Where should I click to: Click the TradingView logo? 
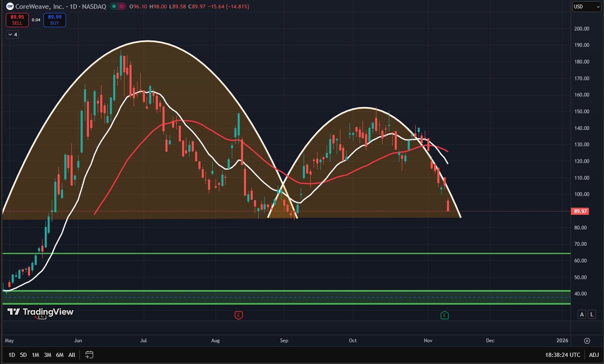click(x=41, y=312)
